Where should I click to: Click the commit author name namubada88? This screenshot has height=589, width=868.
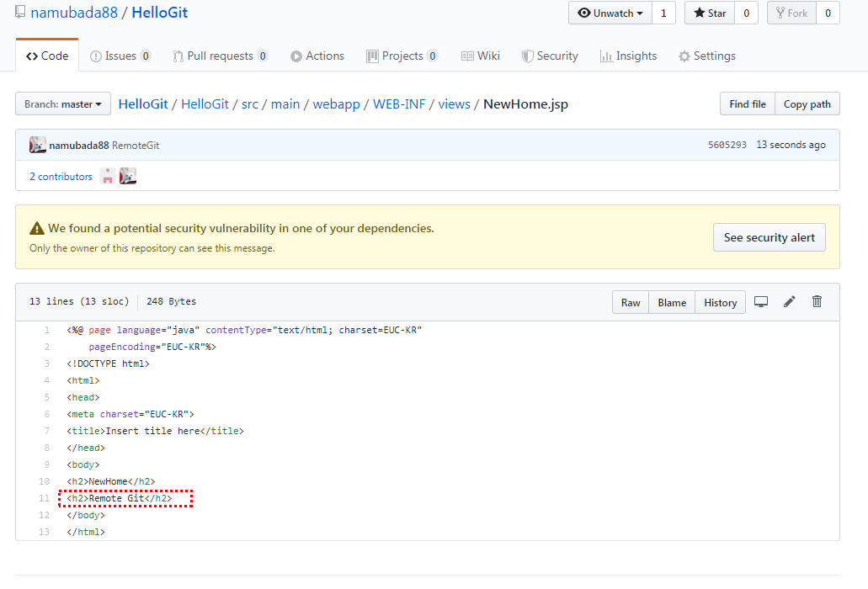78,146
